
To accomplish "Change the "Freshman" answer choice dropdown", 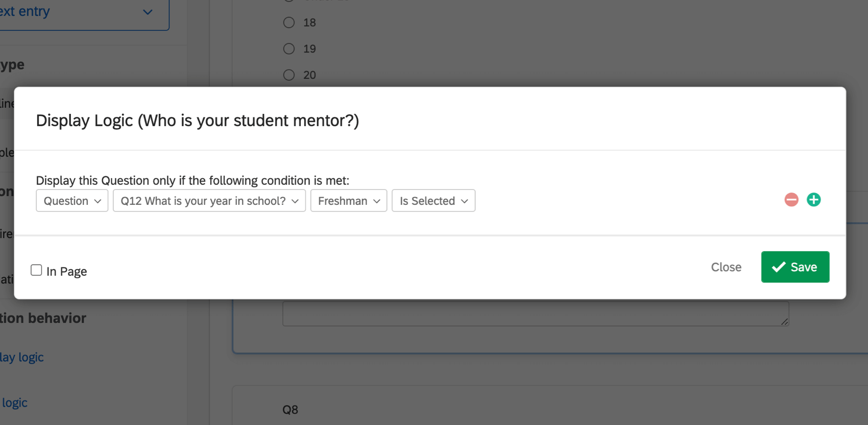I will [348, 201].
